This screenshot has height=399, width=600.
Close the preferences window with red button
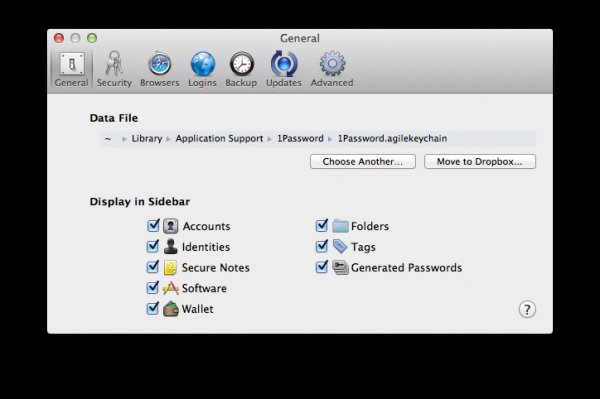pyautogui.click(x=59, y=38)
